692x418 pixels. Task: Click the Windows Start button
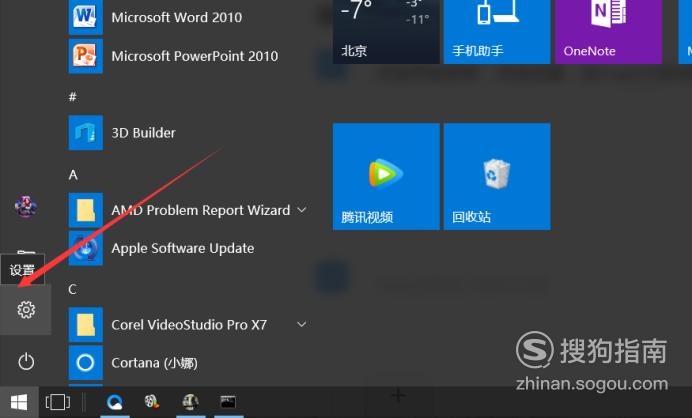coord(19,402)
